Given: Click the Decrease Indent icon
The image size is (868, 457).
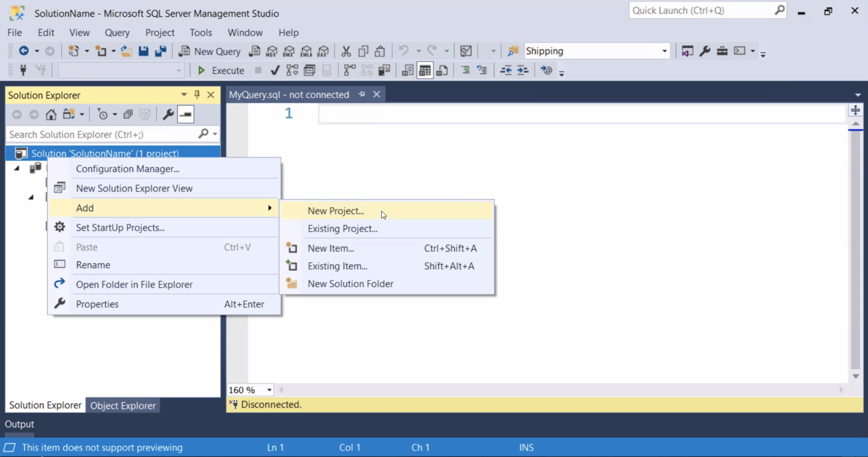Looking at the screenshot, I should click(x=505, y=70).
